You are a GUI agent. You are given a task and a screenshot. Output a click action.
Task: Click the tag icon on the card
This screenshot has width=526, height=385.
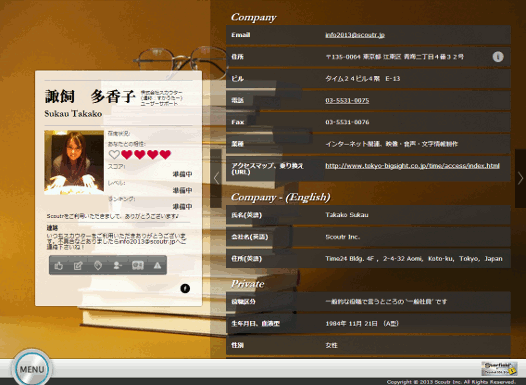pyautogui.click(x=98, y=266)
